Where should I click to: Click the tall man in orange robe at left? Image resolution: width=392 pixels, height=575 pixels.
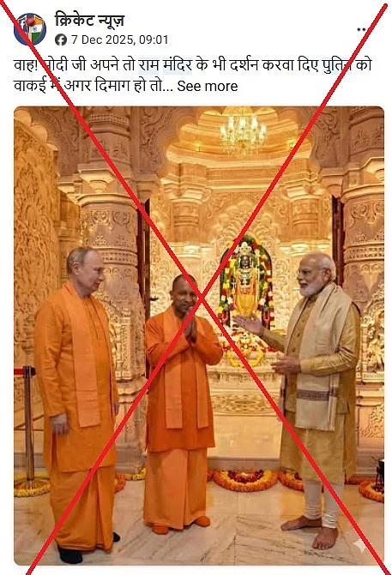(x=77, y=405)
